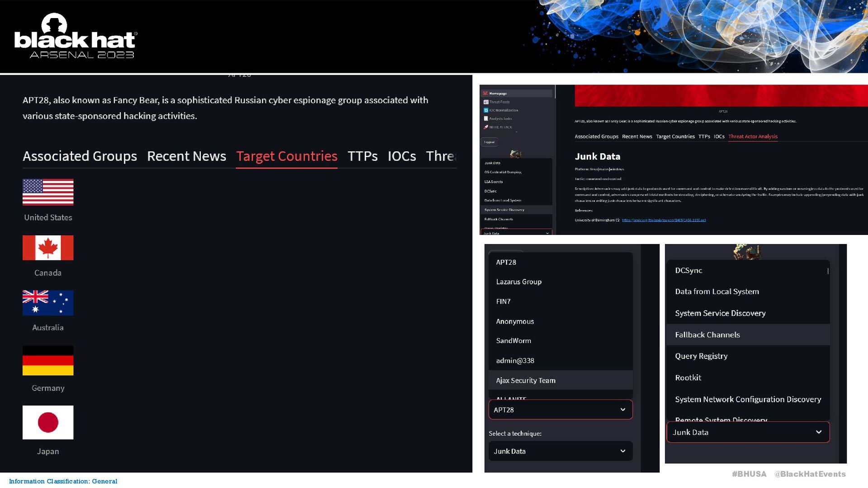This screenshot has width=868, height=488.
Task: Click the Logout button in sidebar
Action: point(490,142)
